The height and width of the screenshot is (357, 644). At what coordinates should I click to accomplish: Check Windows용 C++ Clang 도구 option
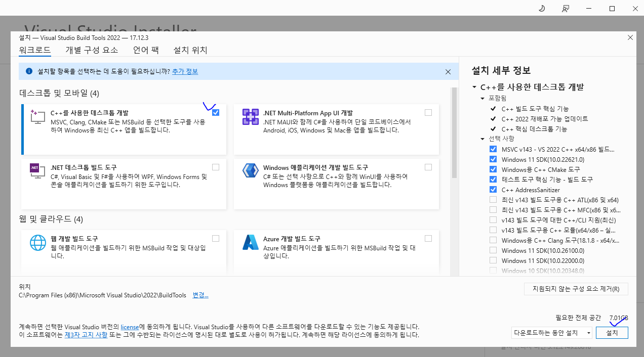(x=493, y=240)
